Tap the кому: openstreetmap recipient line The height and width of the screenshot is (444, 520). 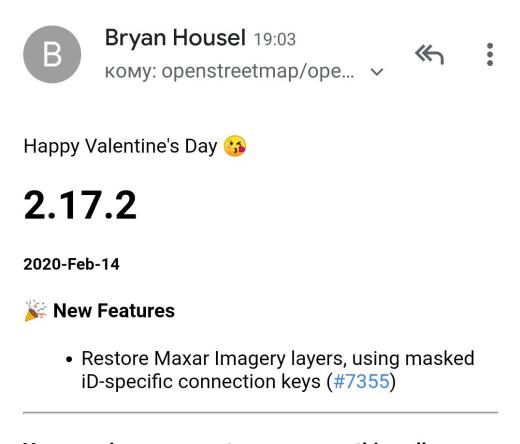click(x=230, y=71)
